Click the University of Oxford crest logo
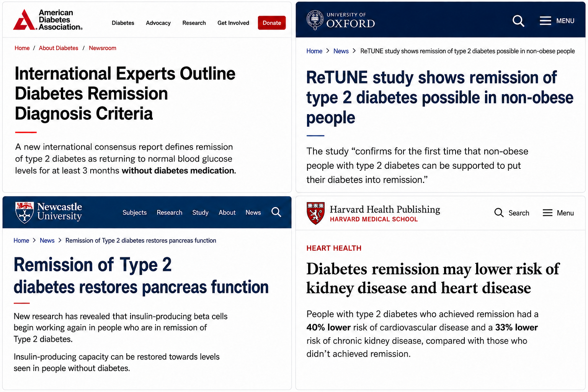The height and width of the screenshot is (392, 588). [x=315, y=20]
